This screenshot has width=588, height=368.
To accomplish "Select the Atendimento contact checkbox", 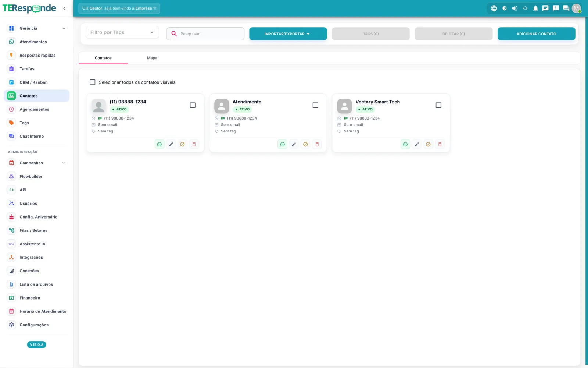I will [x=315, y=105].
